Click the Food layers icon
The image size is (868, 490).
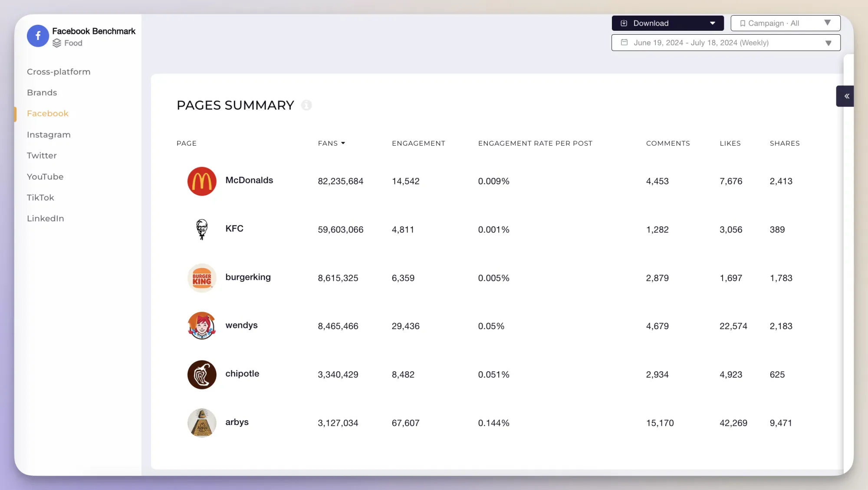[x=57, y=43]
